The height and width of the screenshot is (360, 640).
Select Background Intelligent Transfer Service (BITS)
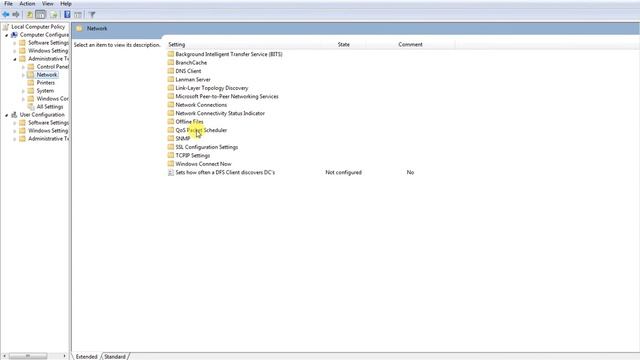tap(229, 54)
